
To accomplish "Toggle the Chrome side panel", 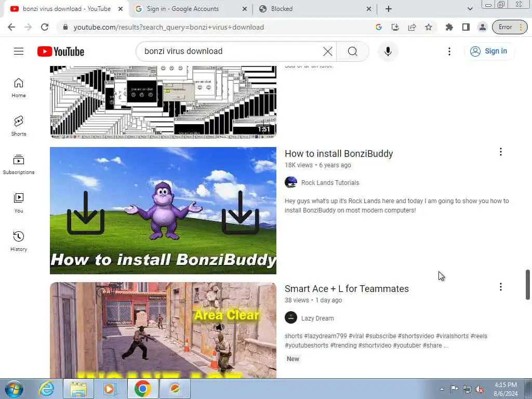I will click(x=466, y=27).
